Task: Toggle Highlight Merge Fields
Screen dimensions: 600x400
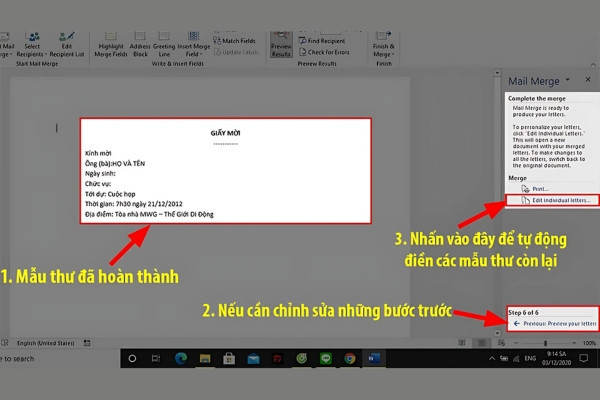Action: (111, 45)
